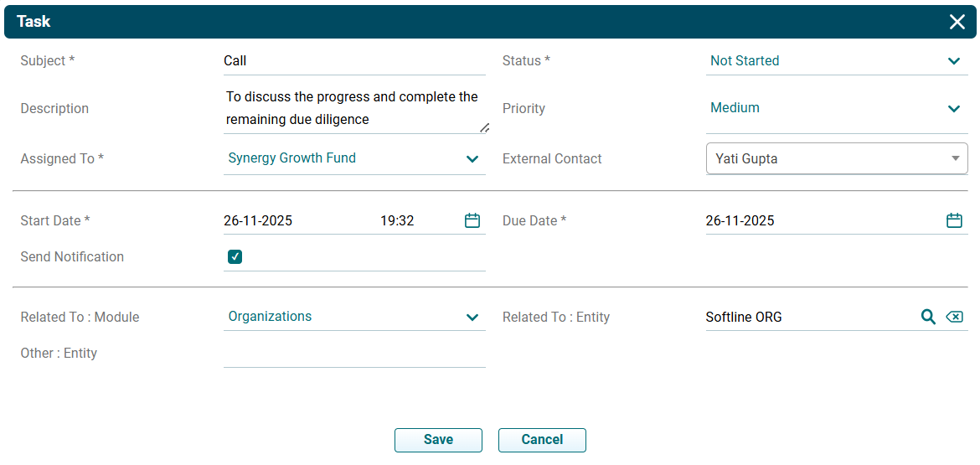Cancel the task form
Viewport: 980px width, 465px height.
click(x=542, y=440)
